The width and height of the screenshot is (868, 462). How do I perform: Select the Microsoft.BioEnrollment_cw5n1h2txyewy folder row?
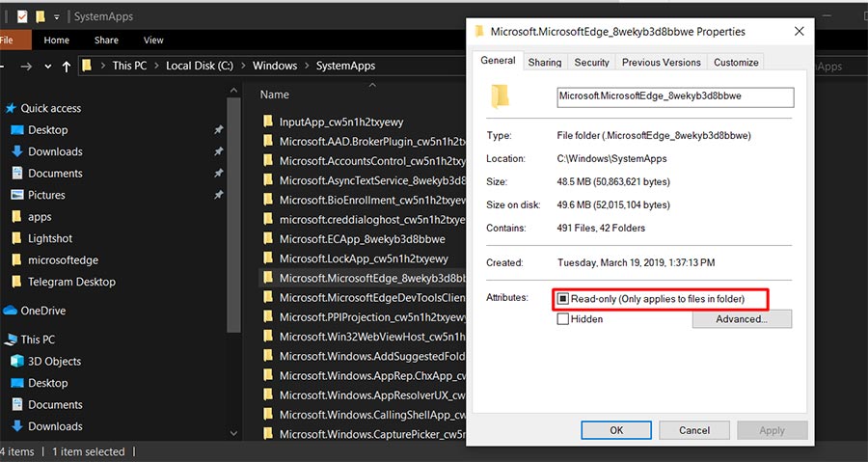tap(363, 200)
